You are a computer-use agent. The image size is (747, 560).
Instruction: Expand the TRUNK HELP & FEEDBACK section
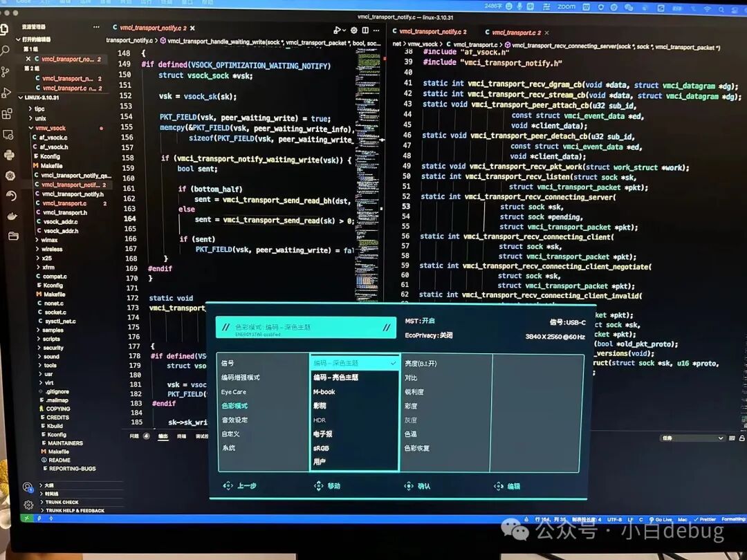pos(73,510)
